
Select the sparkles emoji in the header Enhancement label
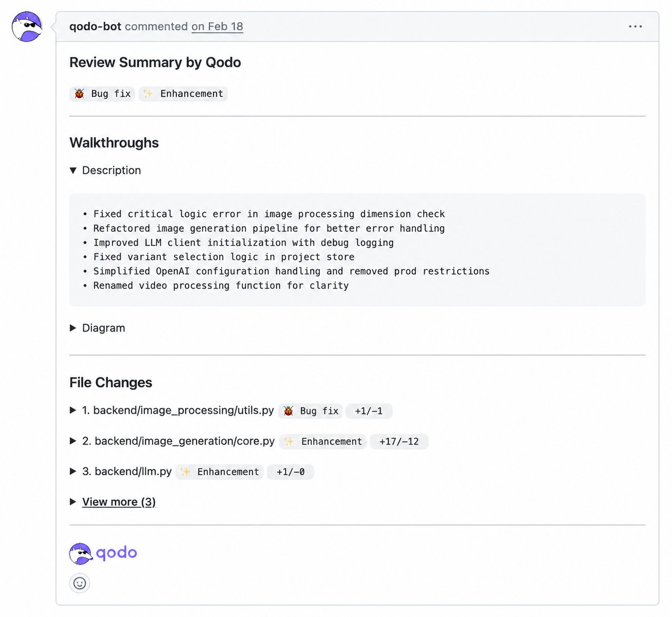click(148, 94)
